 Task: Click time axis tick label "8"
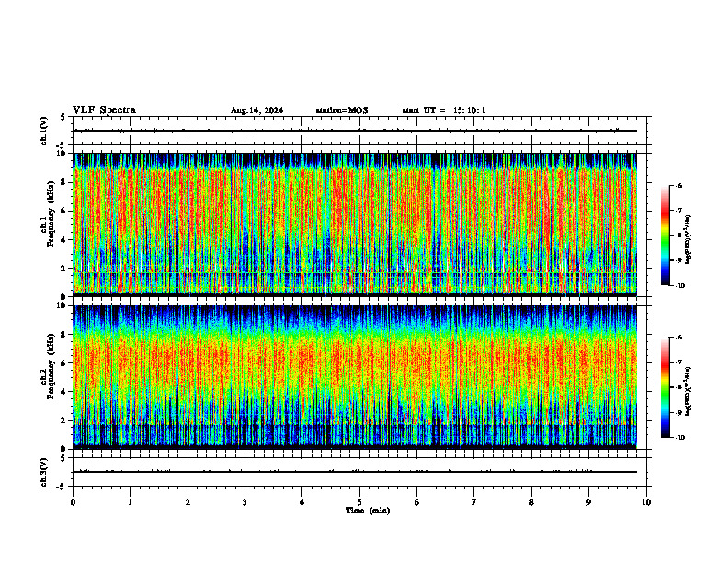pyautogui.click(x=531, y=502)
